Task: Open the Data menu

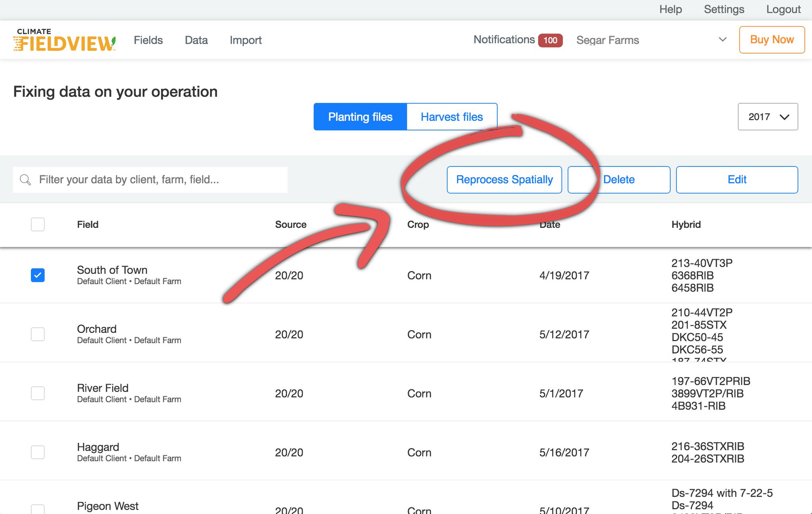Action: 196,40
